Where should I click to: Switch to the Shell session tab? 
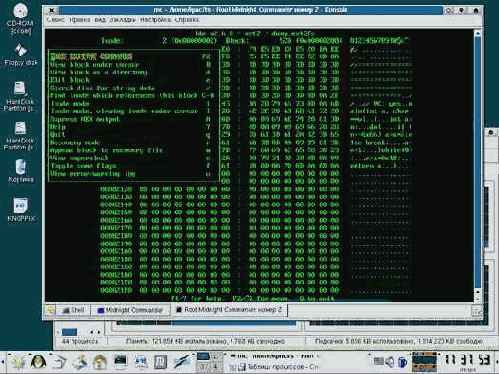74,310
